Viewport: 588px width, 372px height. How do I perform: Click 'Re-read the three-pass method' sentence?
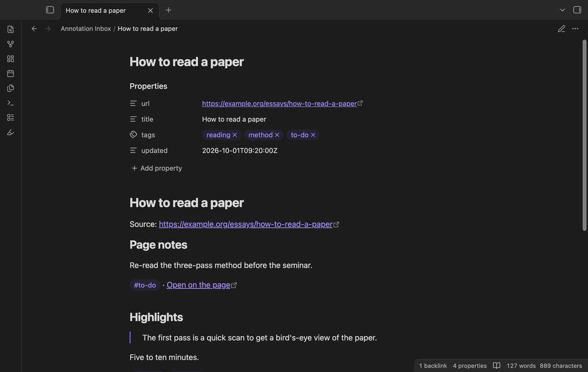[x=221, y=265]
